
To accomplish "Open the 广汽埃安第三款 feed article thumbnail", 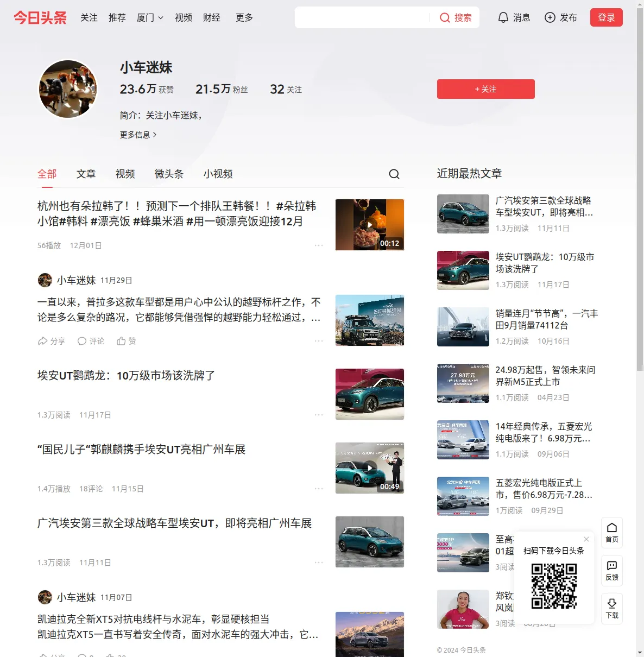I will [370, 542].
